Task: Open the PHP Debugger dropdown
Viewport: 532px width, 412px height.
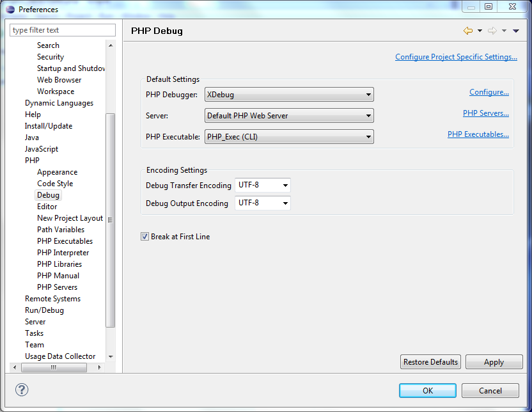Action: coord(289,95)
